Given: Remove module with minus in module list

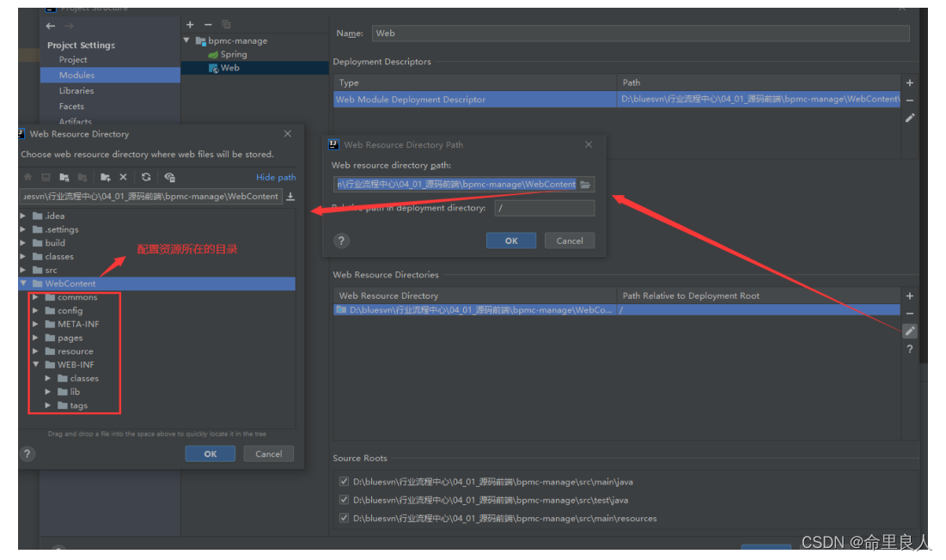Looking at the screenshot, I should coord(208,25).
